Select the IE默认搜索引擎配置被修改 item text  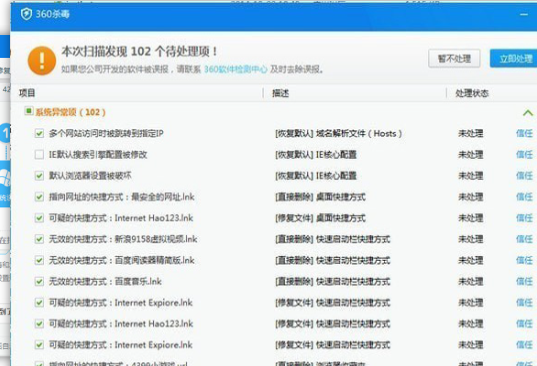click(x=98, y=154)
